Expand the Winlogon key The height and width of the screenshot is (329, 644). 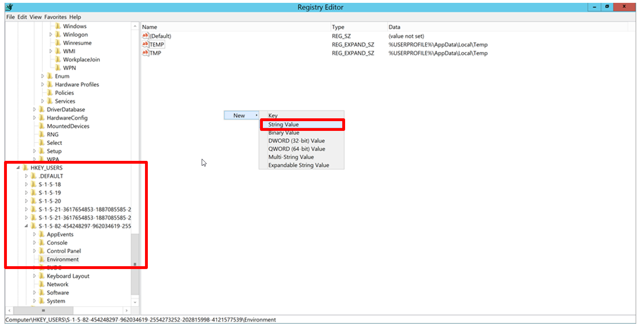51,34
